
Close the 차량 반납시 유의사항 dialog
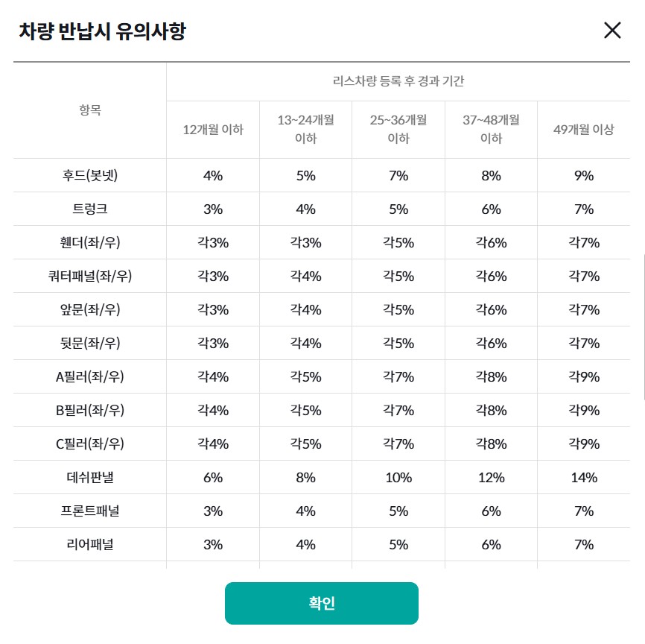point(612,31)
